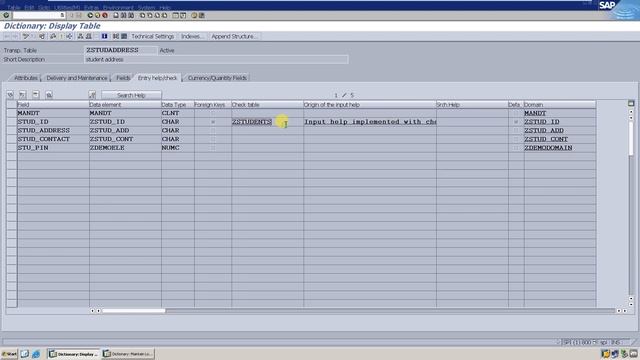Viewport: 640px width, 360px height.
Task: Open the ZDEMODOMAIN domain link
Action: (x=548, y=148)
